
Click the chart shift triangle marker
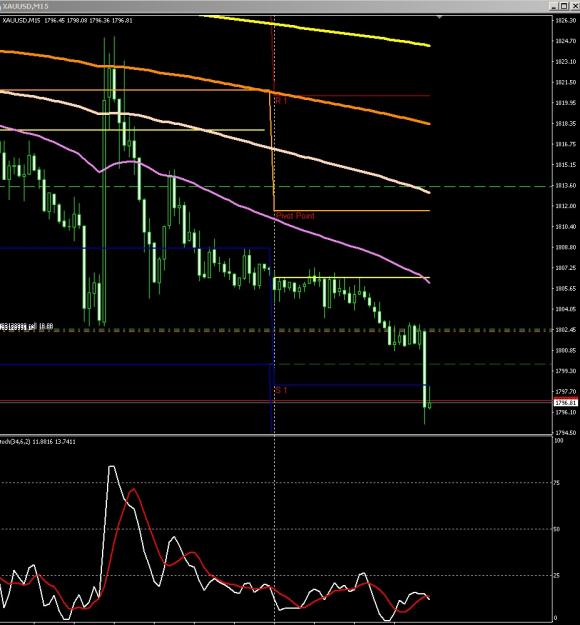(439, 17)
